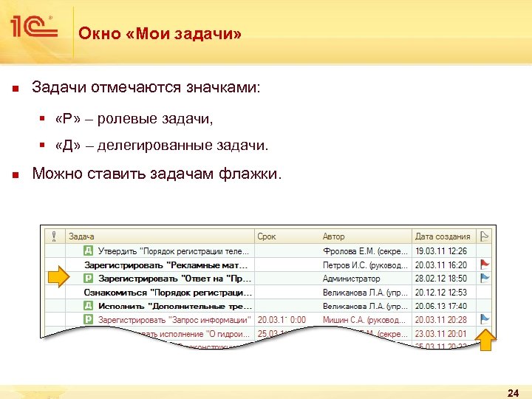Image resolution: width=532 pixels, height=399 pixels.
Task: Sort by Дата создания column header
Action: coord(444,236)
